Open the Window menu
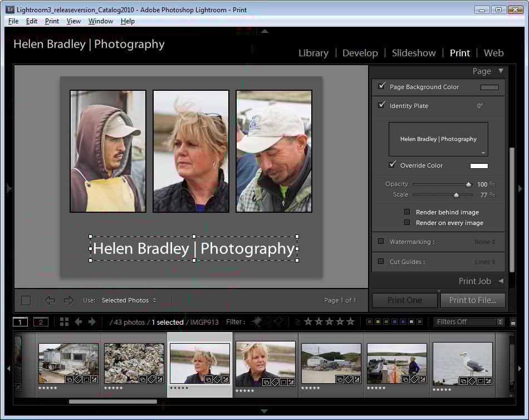This screenshot has width=529, height=420. 100,21
